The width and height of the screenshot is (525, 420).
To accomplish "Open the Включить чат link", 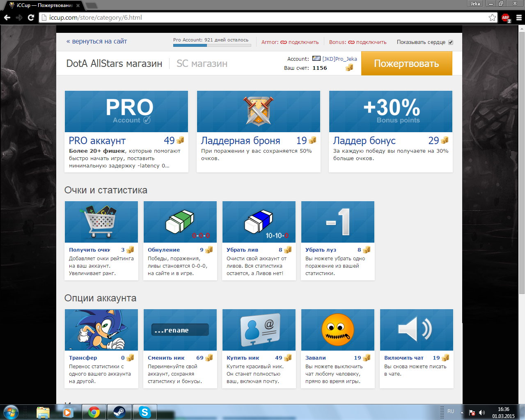I will pyautogui.click(x=404, y=358).
